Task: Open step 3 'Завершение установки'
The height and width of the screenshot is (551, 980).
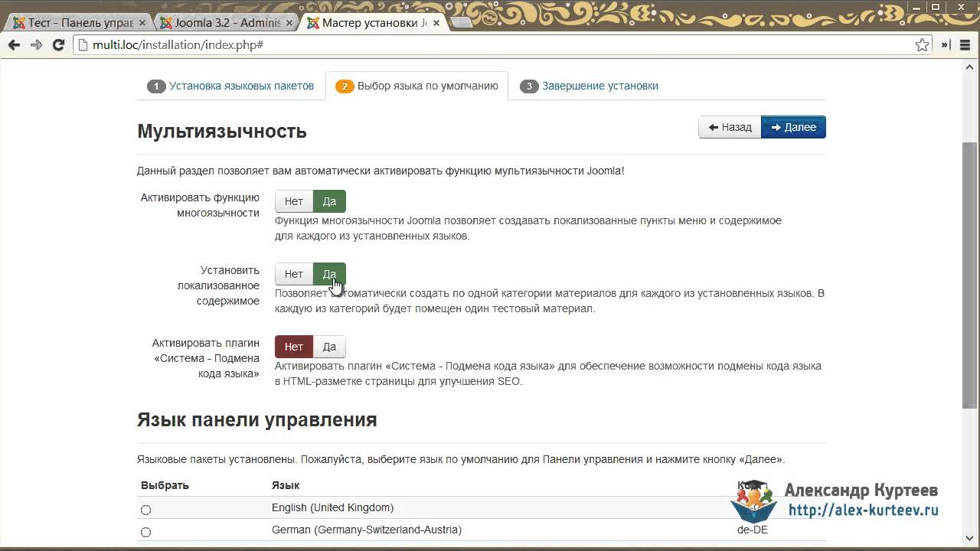Action: [589, 86]
